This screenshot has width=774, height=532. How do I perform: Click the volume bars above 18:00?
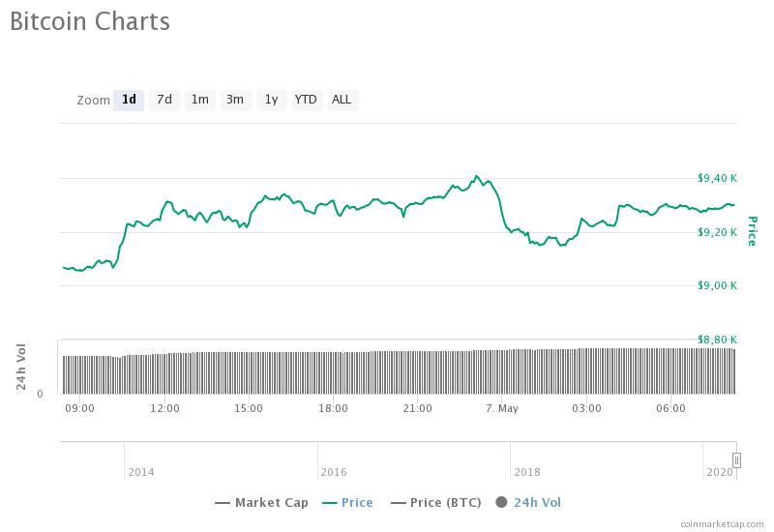point(333,372)
